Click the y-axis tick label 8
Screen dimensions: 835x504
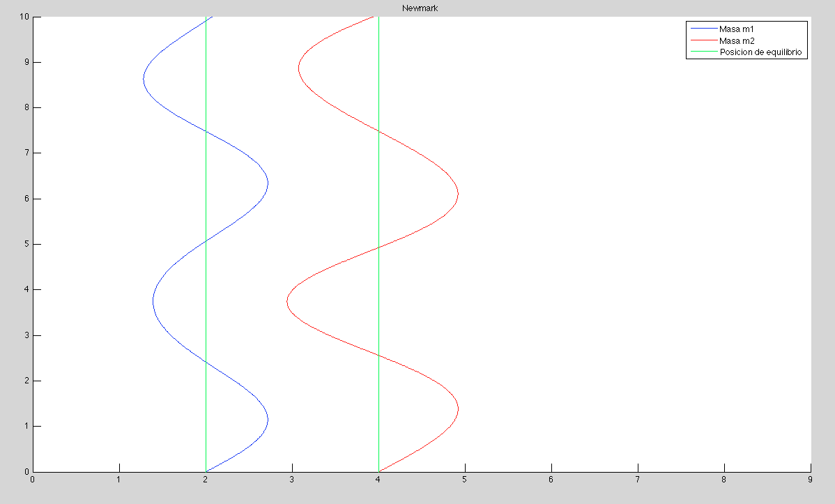(26, 108)
